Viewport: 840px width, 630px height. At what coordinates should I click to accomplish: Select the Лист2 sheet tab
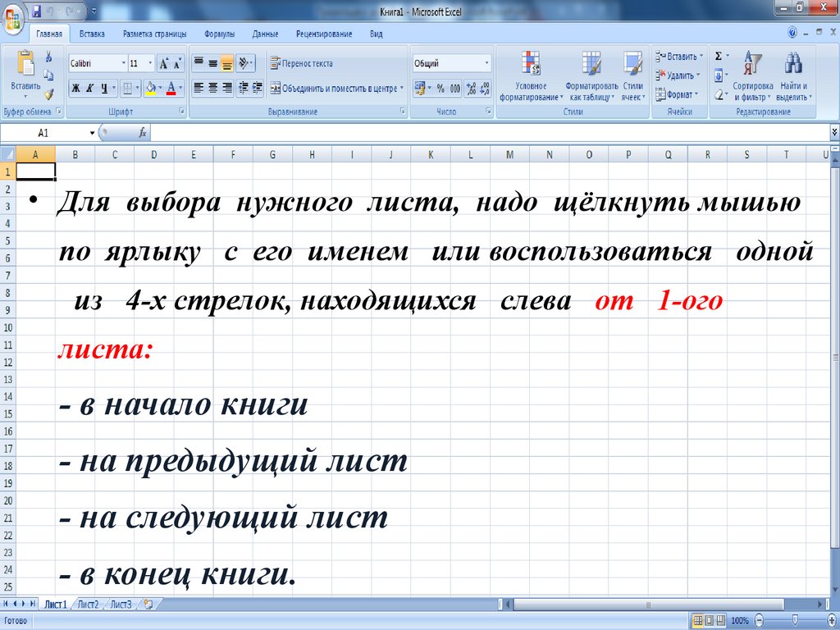(89, 605)
